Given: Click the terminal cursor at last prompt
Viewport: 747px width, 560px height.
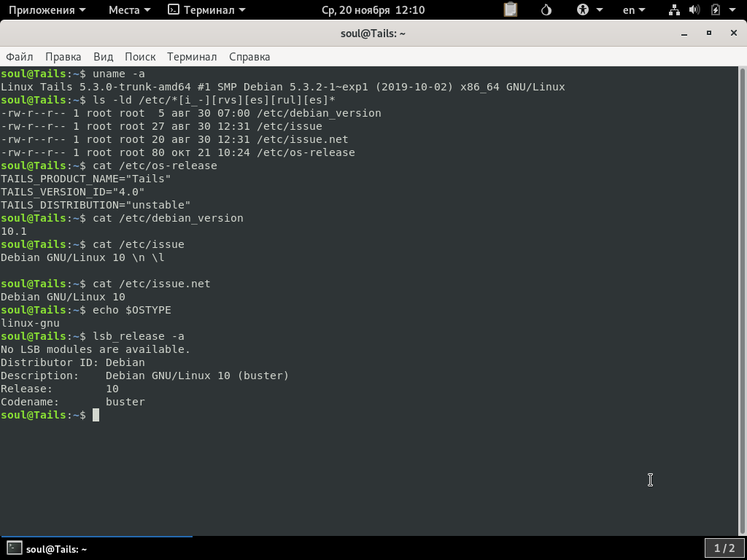Looking at the screenshot, I should [x=96, y=415].
